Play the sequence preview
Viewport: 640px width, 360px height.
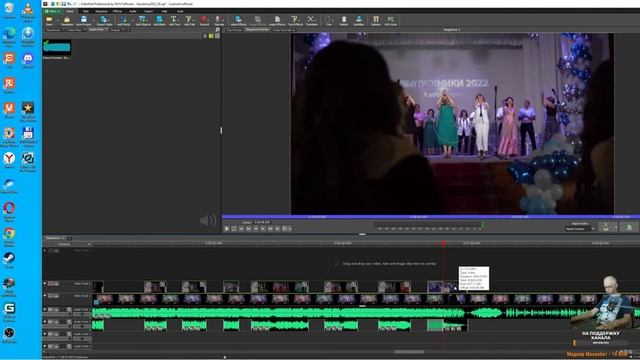(227, 229)
